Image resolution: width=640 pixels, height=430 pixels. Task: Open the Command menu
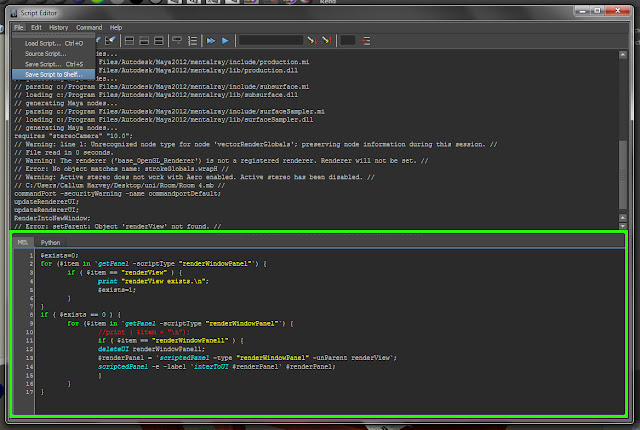pos(89,28)
